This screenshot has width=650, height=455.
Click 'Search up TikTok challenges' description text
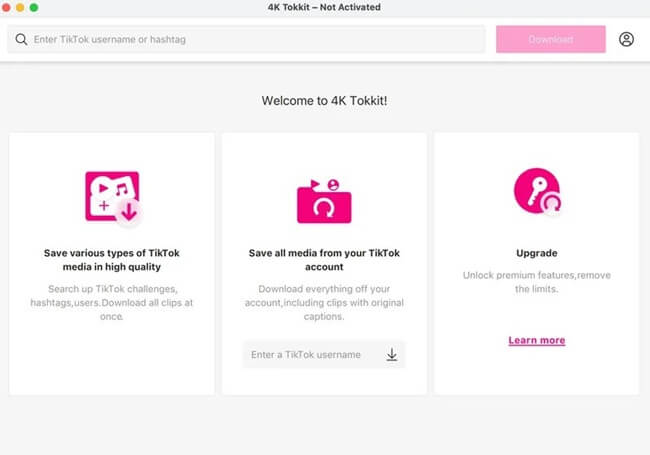[x=112, y=303]
